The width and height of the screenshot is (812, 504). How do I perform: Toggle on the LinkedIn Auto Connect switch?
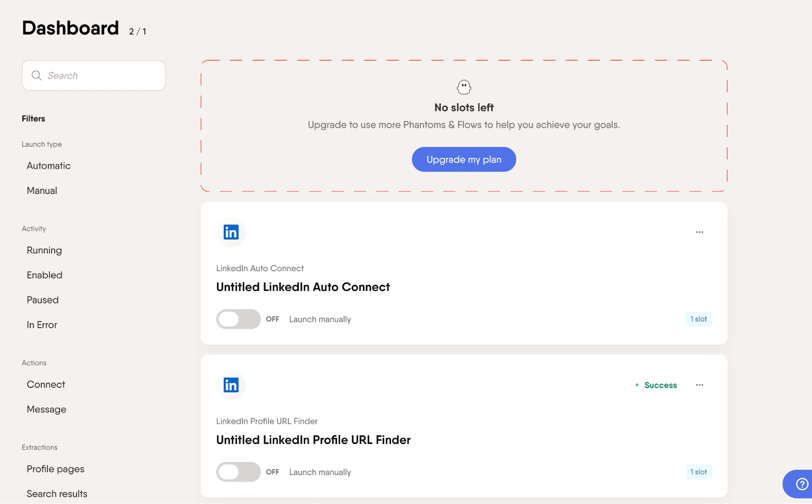[x=238, y=319]
